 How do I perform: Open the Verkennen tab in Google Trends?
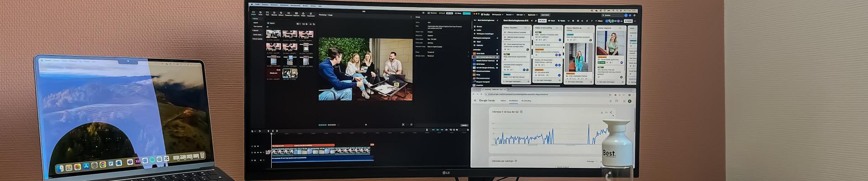[513, 100]
